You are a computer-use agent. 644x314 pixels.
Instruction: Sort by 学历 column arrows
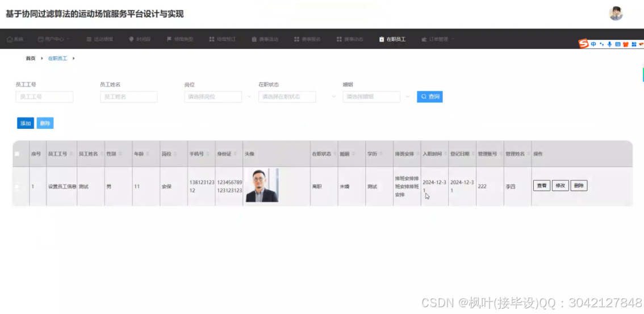[x=380, y=154]
